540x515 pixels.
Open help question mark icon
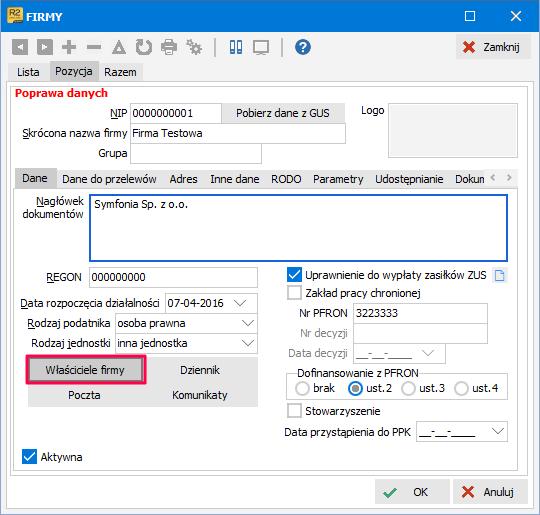pos(303,47)
